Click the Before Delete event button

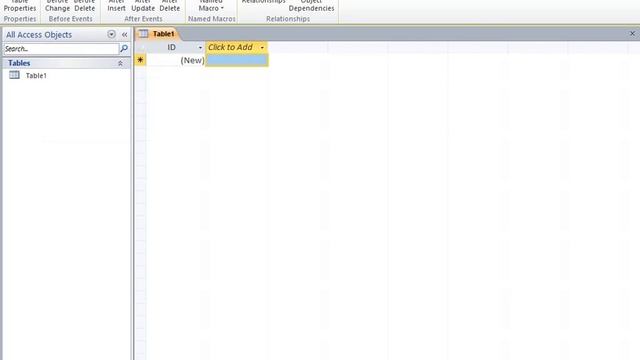(84, 6)
